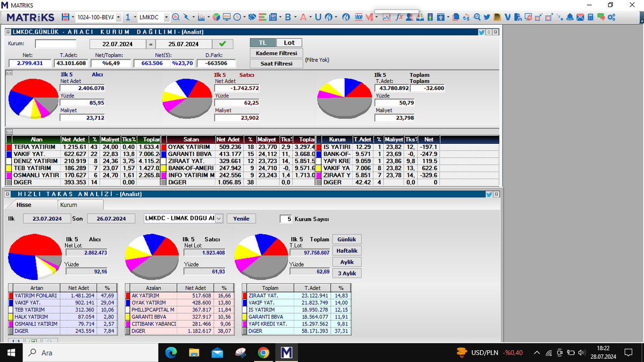Click the user profile icon in toolbar

[409, 17]
